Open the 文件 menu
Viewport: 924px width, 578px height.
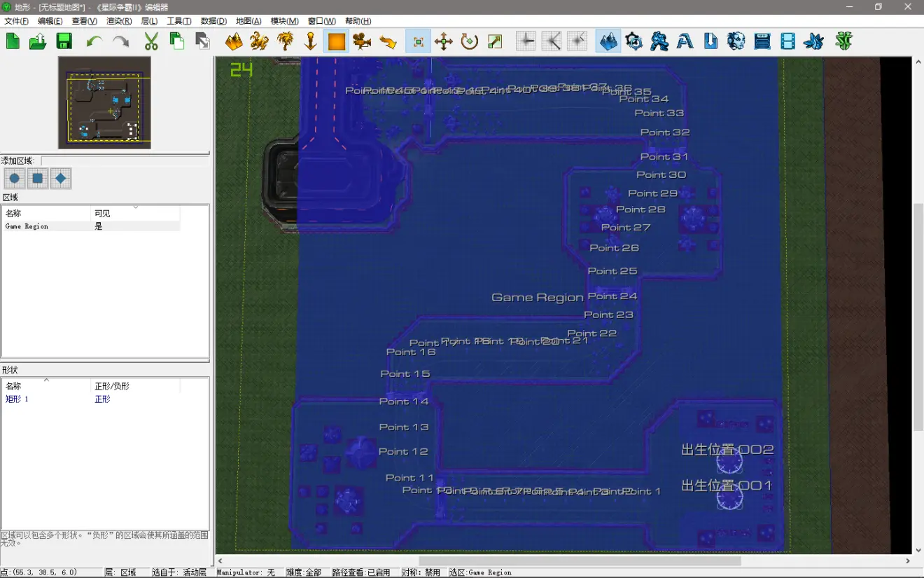click(x=16, y=21)
